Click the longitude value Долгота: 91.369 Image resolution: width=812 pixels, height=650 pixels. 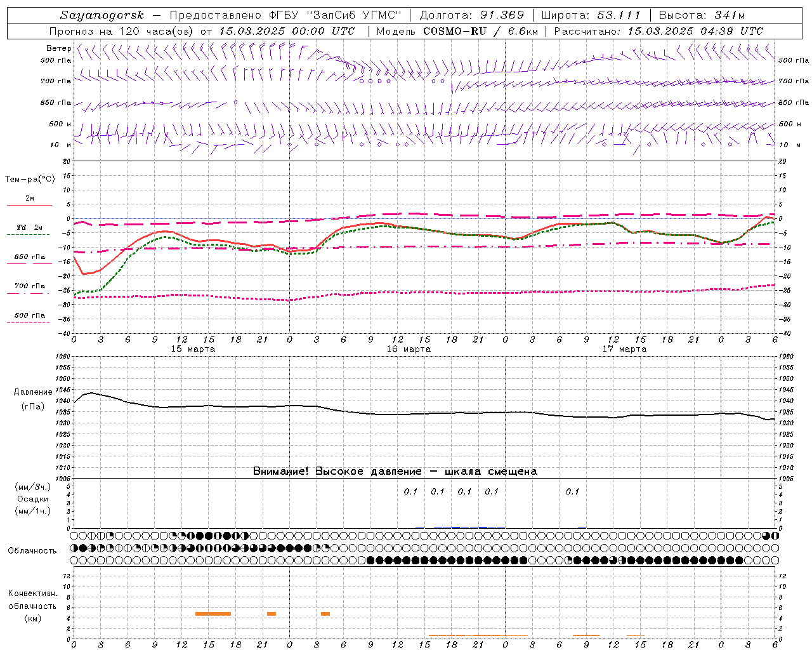[x=472, y=15]
